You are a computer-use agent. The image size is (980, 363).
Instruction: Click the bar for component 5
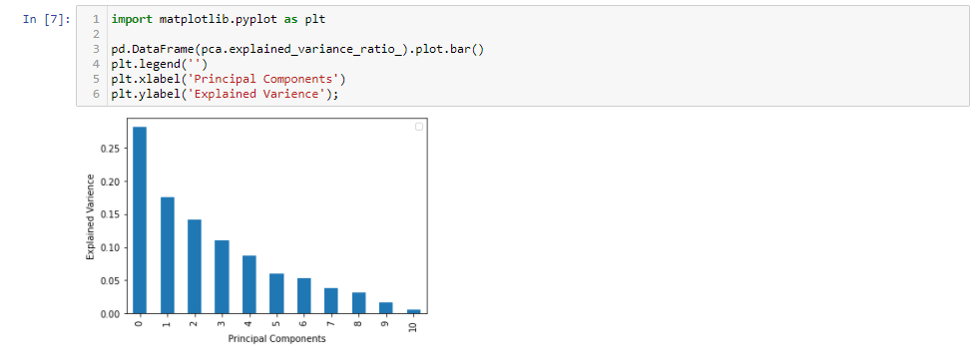[276, 293]
